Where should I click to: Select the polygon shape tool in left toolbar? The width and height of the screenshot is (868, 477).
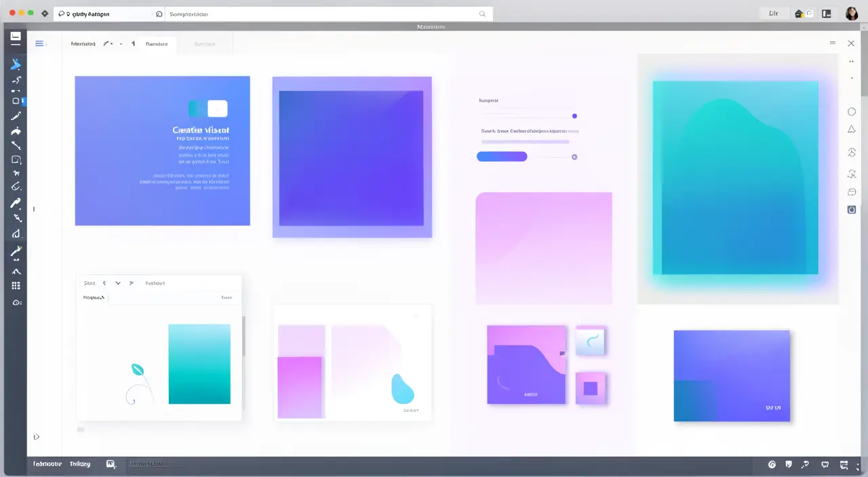point(16,234)
